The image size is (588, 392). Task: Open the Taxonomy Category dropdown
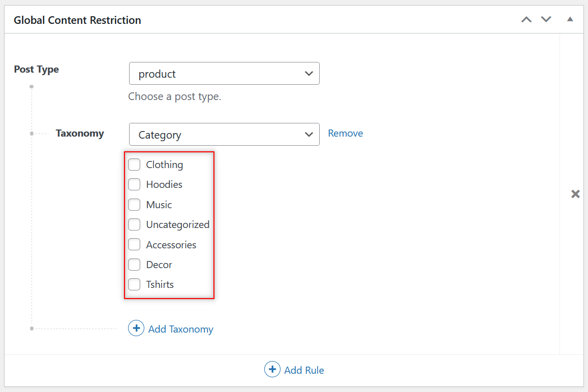[224, 134]
